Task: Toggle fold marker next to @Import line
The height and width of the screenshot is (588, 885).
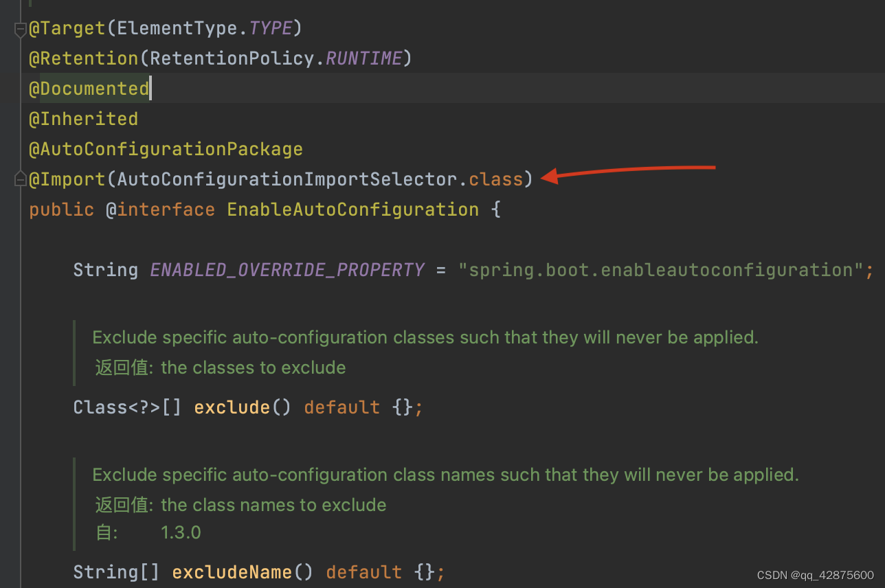Action: [20, 180]
